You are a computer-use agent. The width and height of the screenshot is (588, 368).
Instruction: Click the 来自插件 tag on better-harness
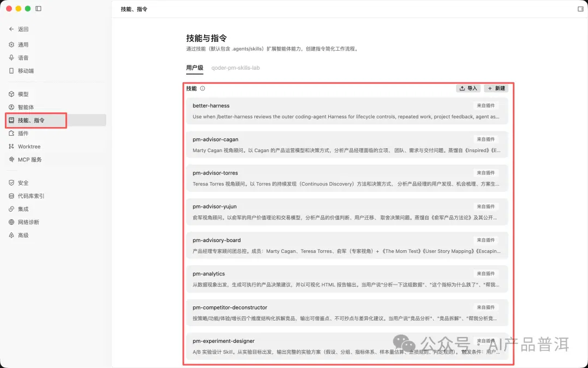(486, 106)
